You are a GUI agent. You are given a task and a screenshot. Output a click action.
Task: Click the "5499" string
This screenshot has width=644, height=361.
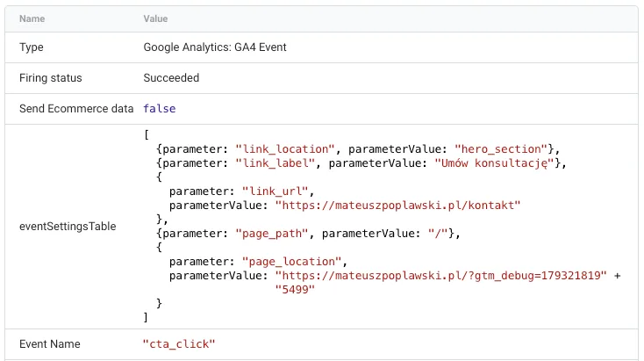[295, 290]
